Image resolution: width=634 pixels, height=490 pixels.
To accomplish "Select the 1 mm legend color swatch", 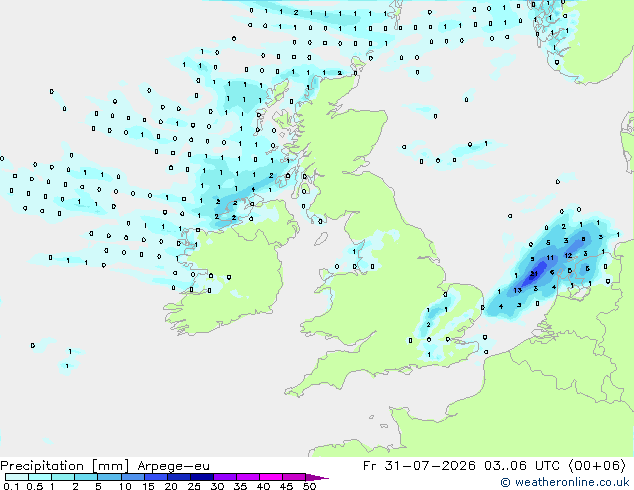I will coord(63,477).
